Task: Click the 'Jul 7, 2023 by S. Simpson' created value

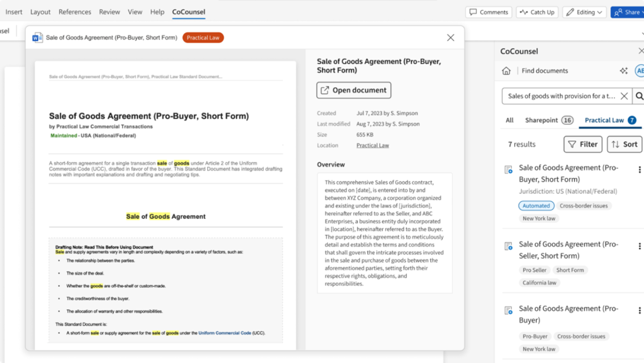Action: (387, 113)
